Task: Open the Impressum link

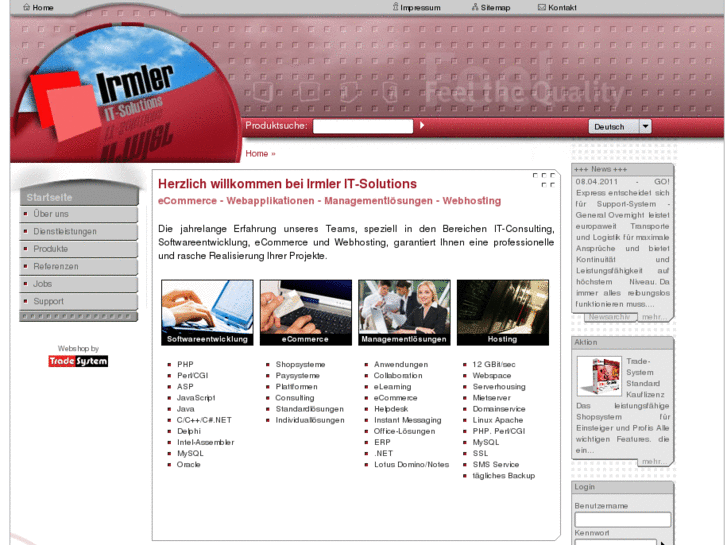Action: (420, 7)
